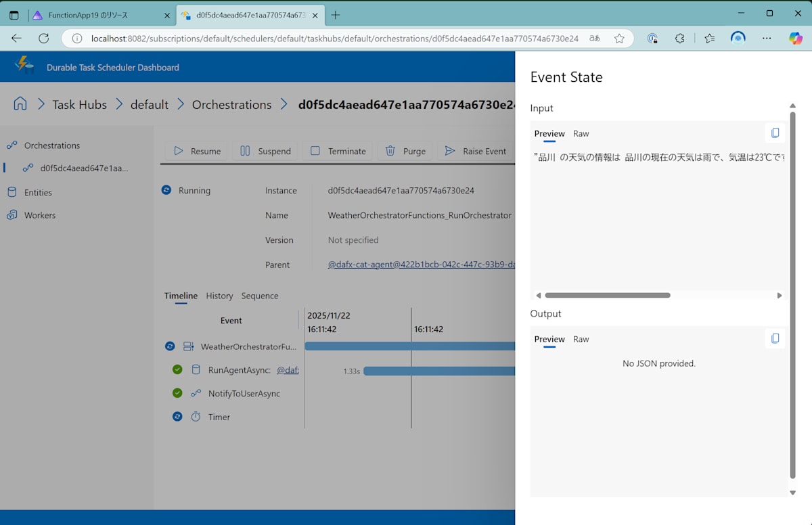Click the No JSON provided. message
Screen dimensions: 812x525
[659, 363]
